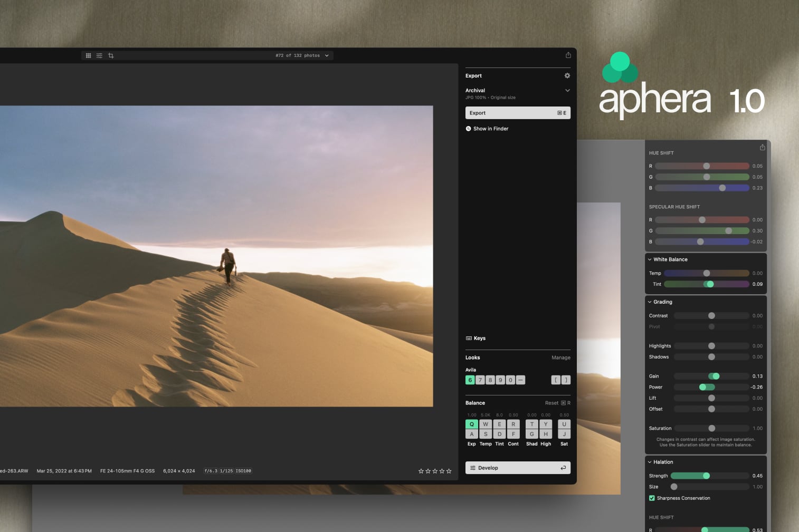The width and height of the screenshot is (799, 532).
Task: Open the photo counter dropdown chevron
Action: pyautogui.click(x=327, y=55)
